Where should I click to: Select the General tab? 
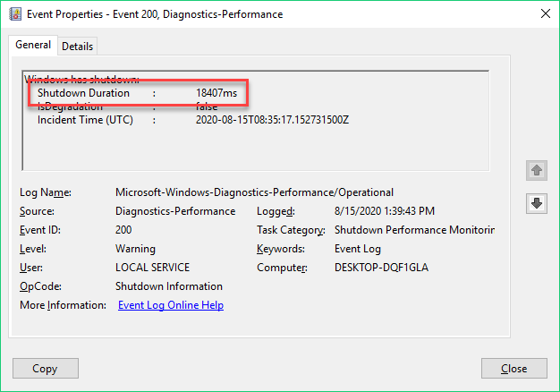(33, 45)
